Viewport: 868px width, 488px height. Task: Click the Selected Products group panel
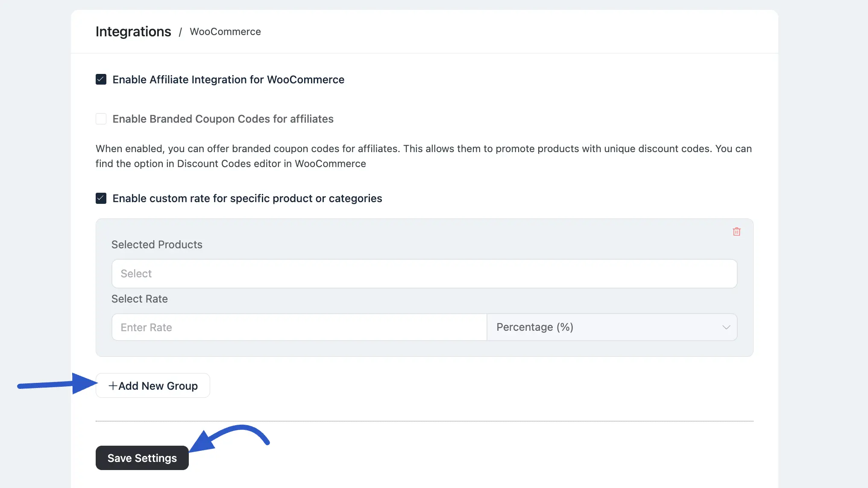[x=424, y=287]
